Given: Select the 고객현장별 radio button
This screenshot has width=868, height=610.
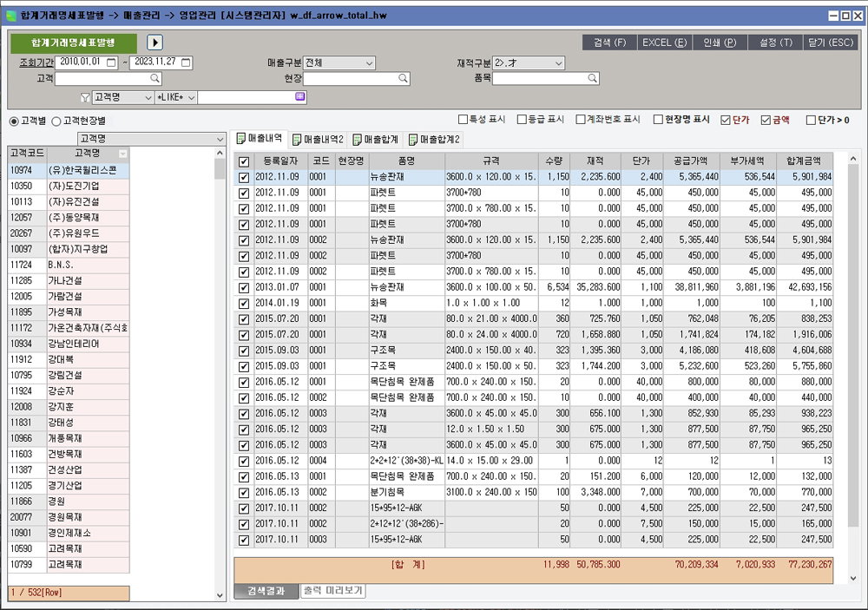Looking at the screenshot, I should click(57, 121).
